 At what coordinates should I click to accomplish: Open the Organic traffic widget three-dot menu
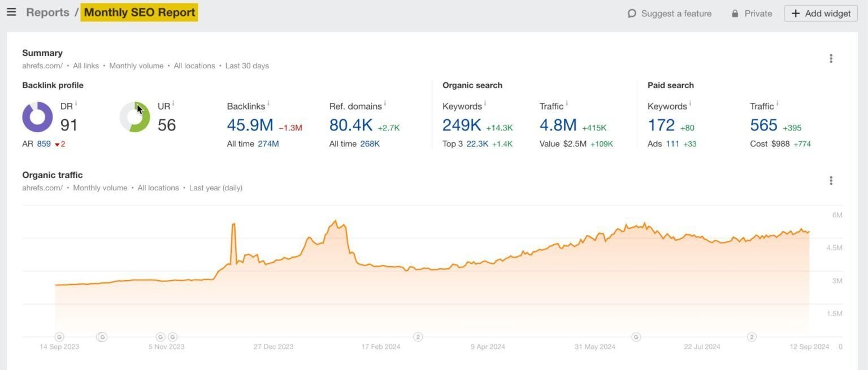point(831,181)
